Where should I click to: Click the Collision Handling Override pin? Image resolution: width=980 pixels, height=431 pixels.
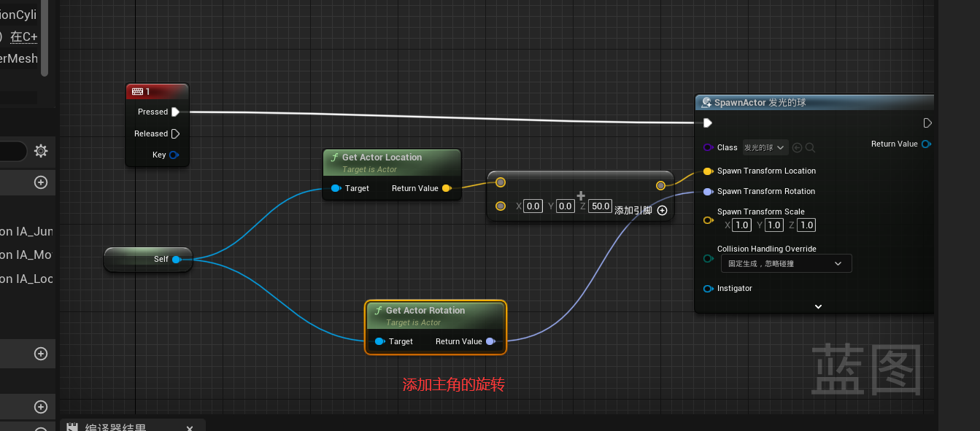[x=708, y=258]
